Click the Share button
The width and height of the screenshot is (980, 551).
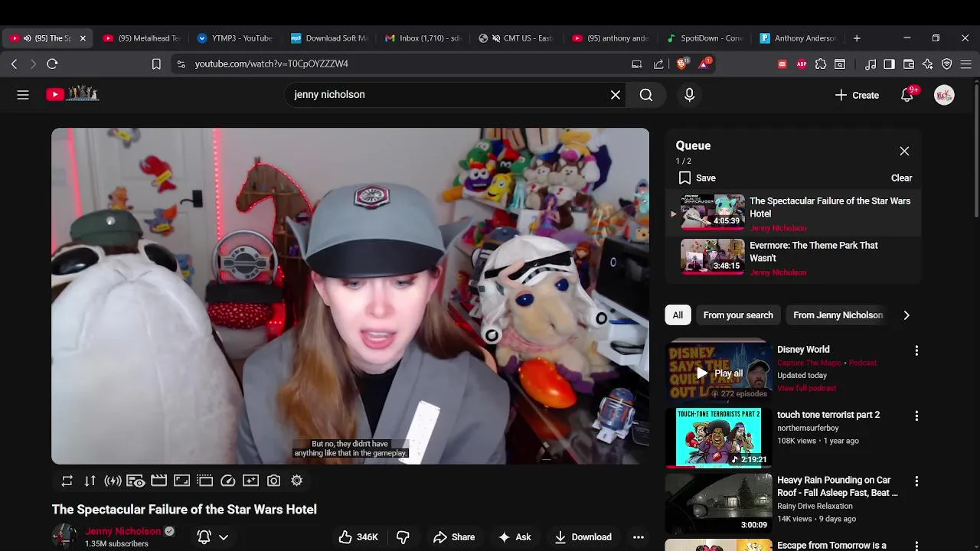pyautogui.click(x=454, y=537)
